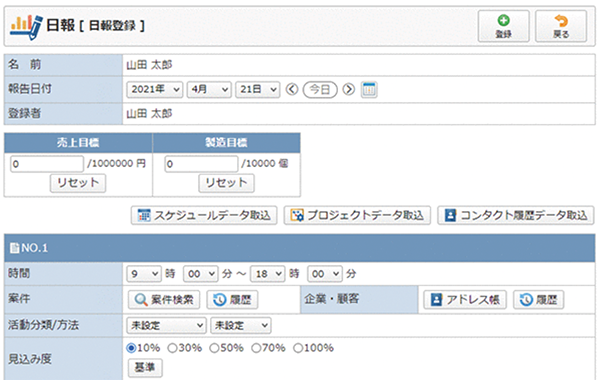This screenshot has width=600, height=380.
Task: Click the 時間 label
Action: click(19, 273)
